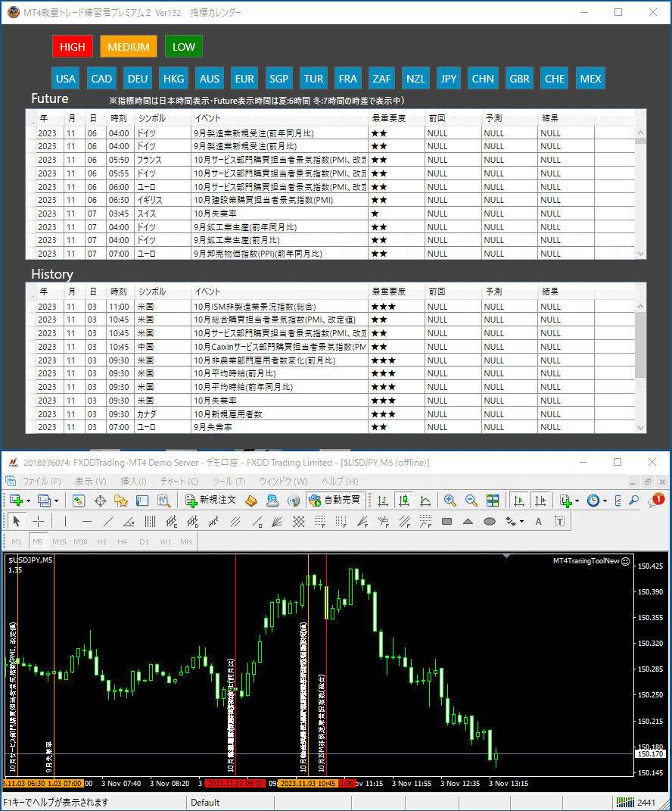The width and height of the screenshot is (672, 811).
Task: Toggle the 自動売買 auto trading button
Action: coord(335,501)
